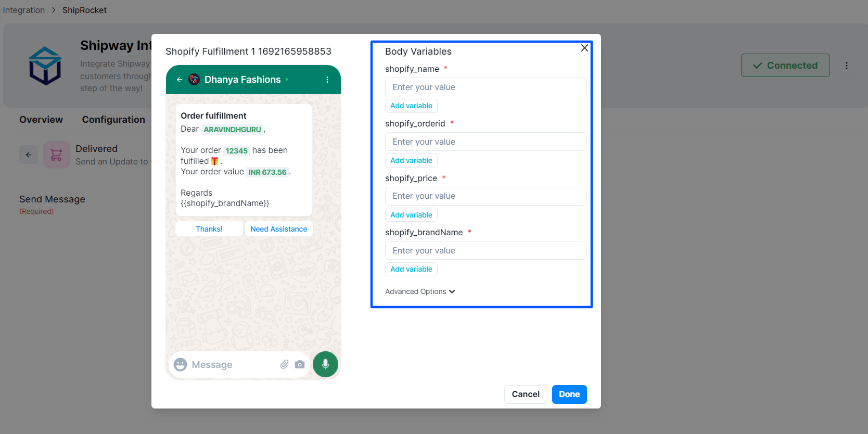Click the Send Message label

click(52, 199)
